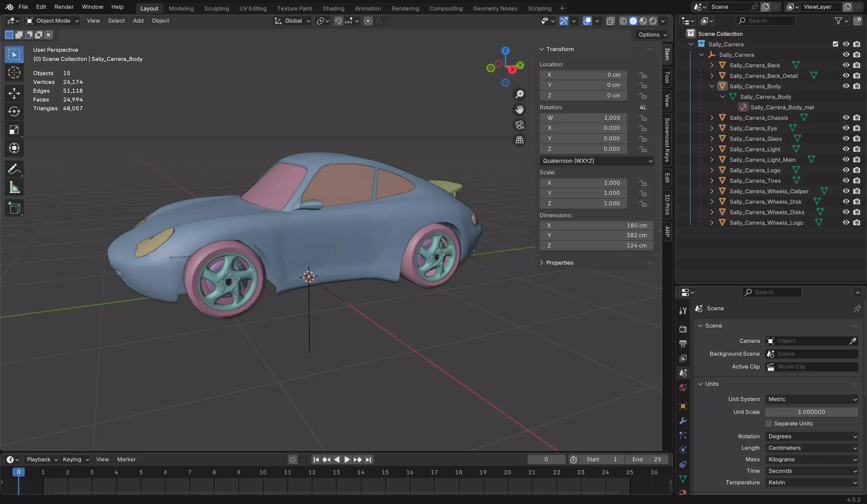This screenshot has width=867, height=504.
Task: Toggle X-ray display
Action: click(610, 21)
